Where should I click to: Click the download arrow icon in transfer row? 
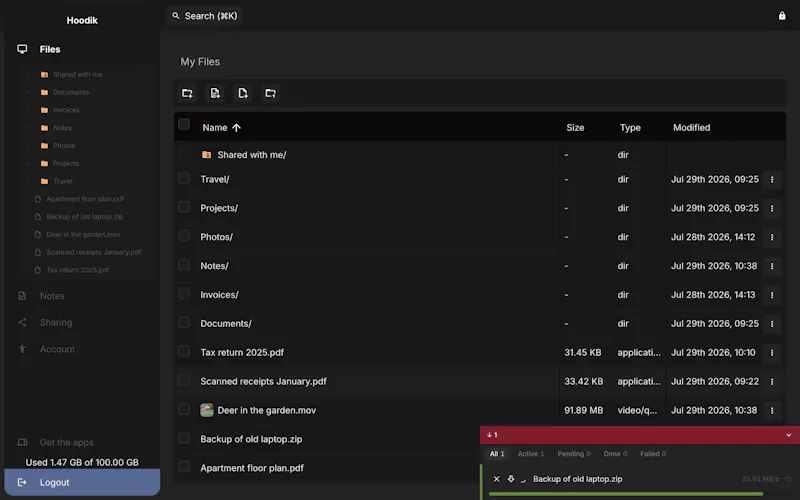tap(511, 479)
